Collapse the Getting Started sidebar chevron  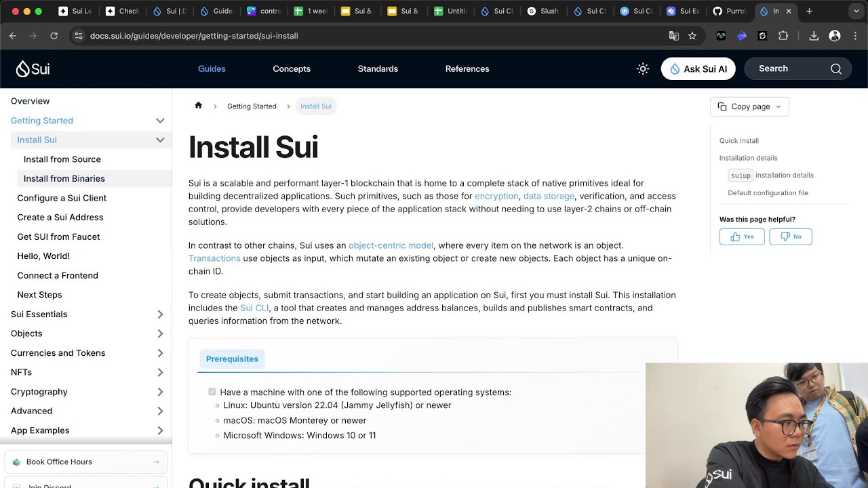point(160,121)
